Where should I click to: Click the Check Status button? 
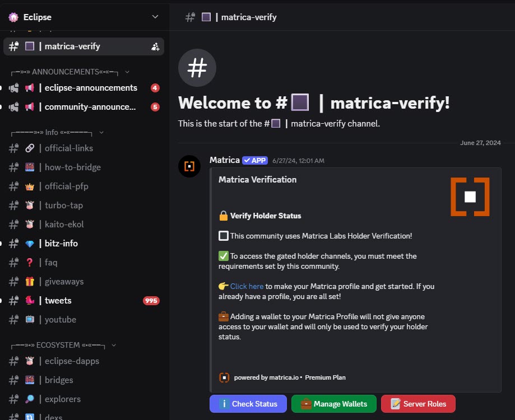[x=248, y=404]
